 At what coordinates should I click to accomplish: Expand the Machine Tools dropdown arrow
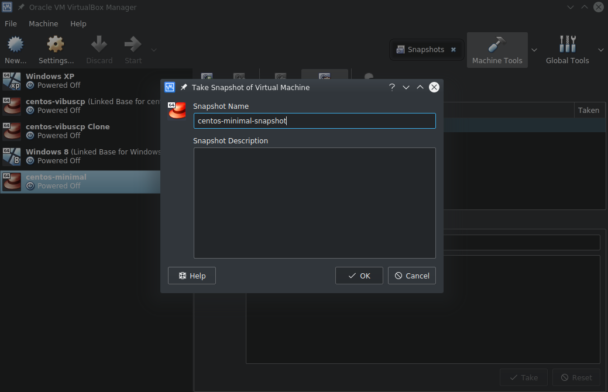[x=534, y=50]
